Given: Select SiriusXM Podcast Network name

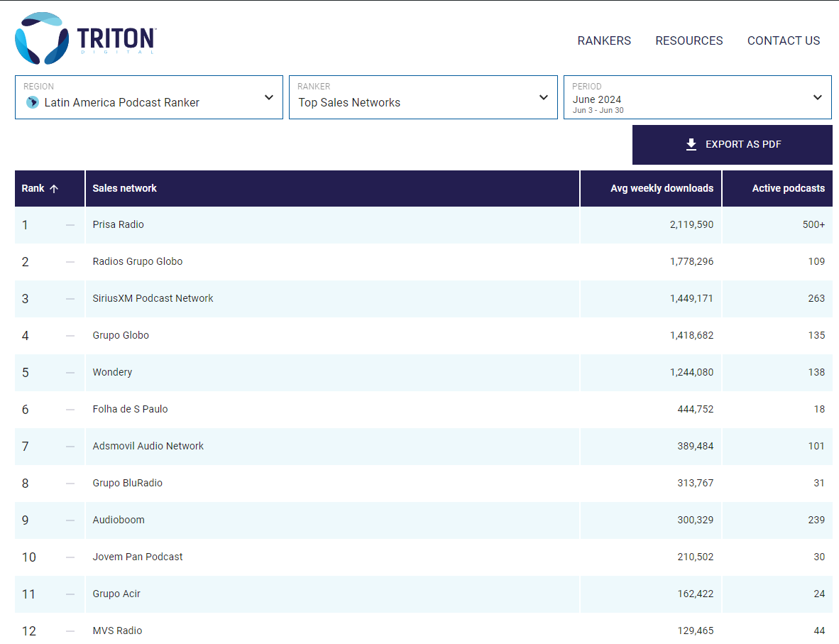Looking at the screenshot, I should (x=153, y=298).
